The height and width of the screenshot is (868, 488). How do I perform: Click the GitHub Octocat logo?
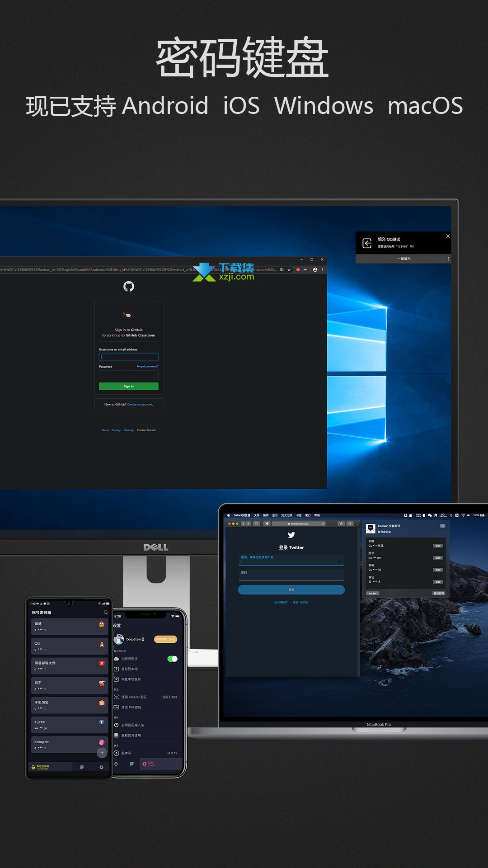(x=129, y=286)
